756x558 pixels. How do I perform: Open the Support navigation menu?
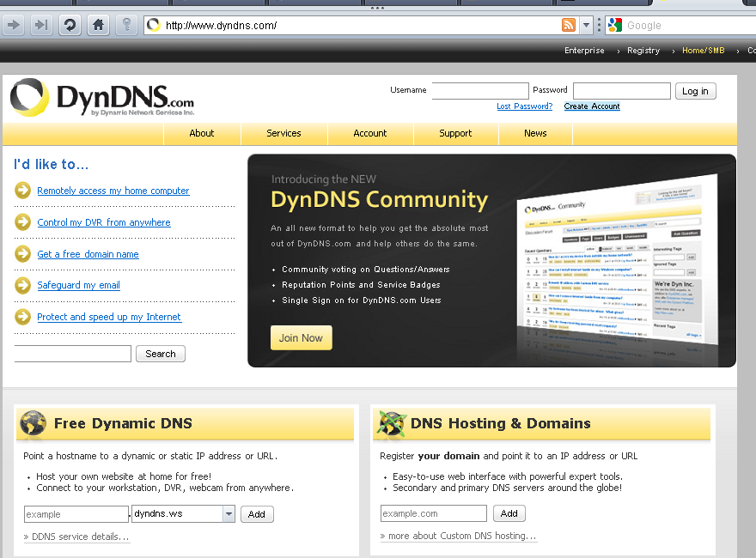455,133
